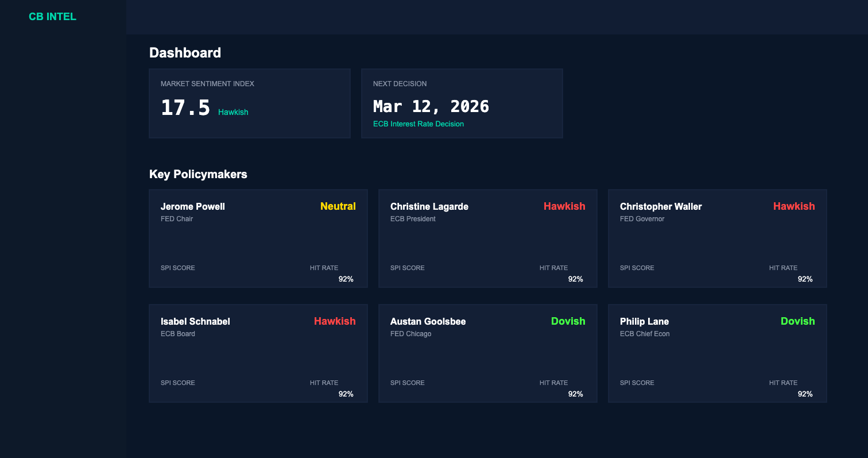Select Goolsbee's Dovish stance badge

pyautogui.click(x=568, y=321)
